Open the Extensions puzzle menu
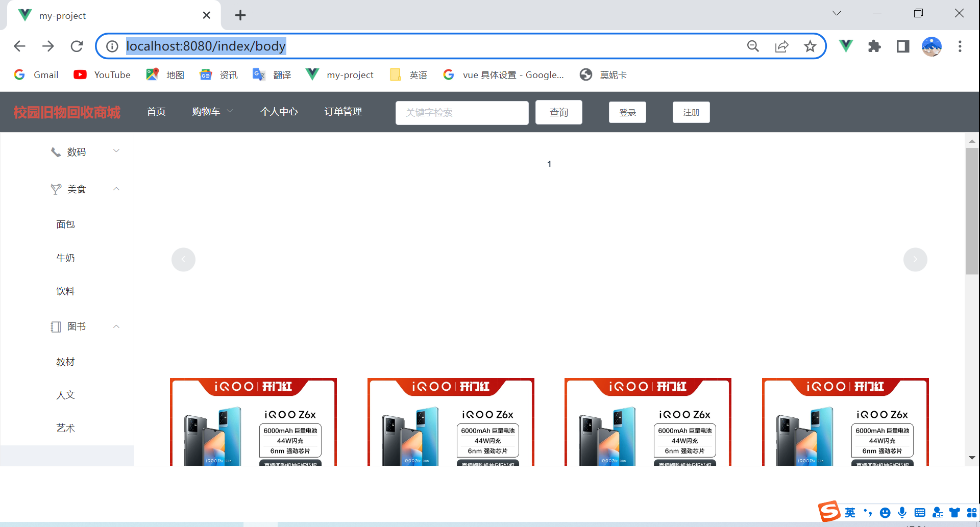This screenshot has height=527, width=980. pos(874,46)
